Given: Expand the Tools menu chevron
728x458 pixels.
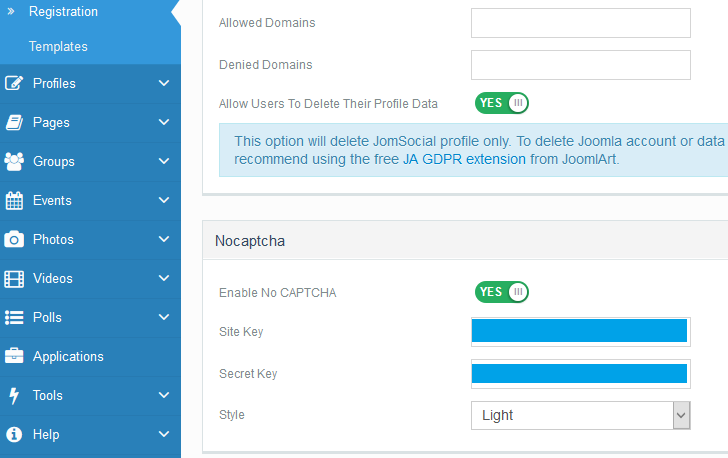Looking at the screenshot, I should [x=164, y=396].
